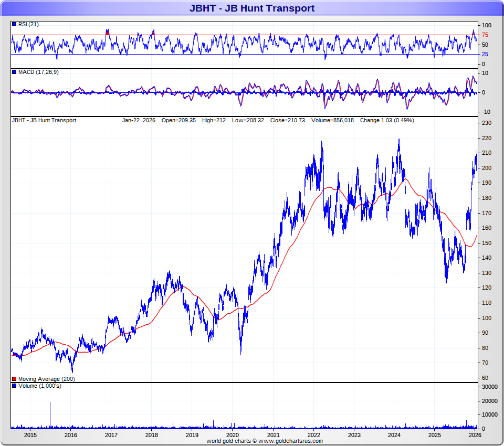Click the Change 1.03 (0.49%) text
Screen dimensions: 504x446
(387, 120)
